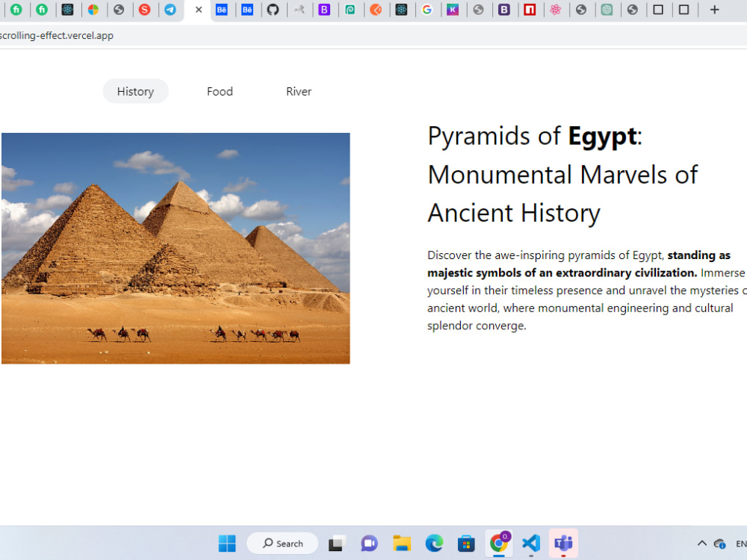Open the gray bird icon browser tab

coord(299,10)
